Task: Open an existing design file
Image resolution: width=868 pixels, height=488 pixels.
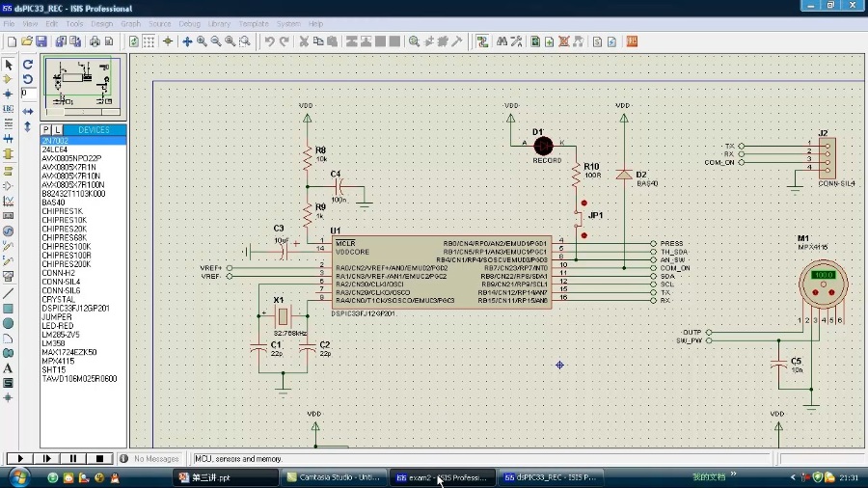Action: (27, 41)
